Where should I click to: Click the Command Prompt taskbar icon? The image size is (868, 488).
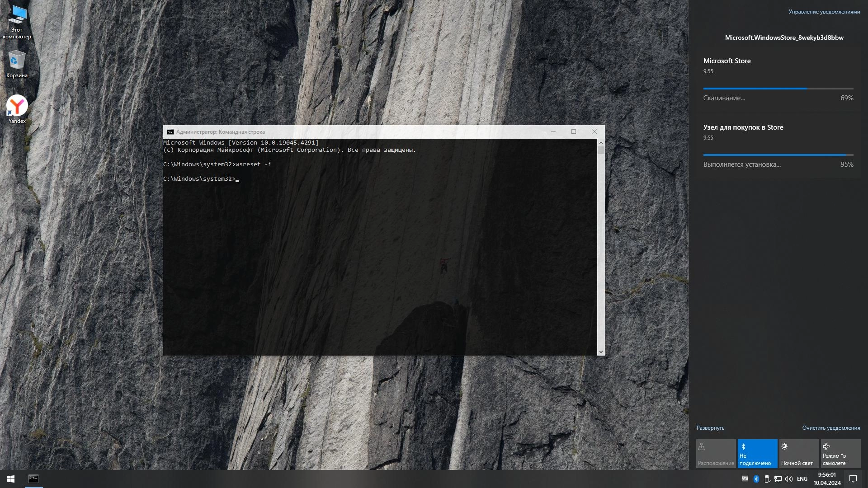33,479
